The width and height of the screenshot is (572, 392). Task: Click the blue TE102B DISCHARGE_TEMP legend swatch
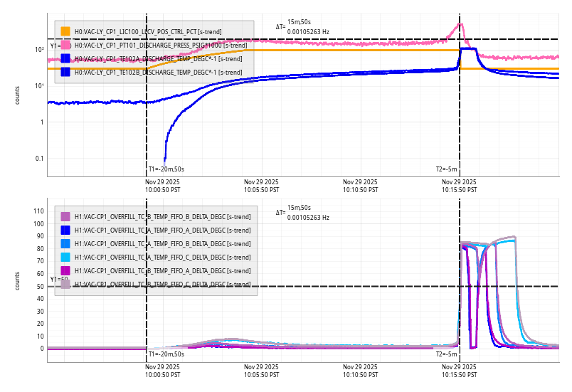65,72
